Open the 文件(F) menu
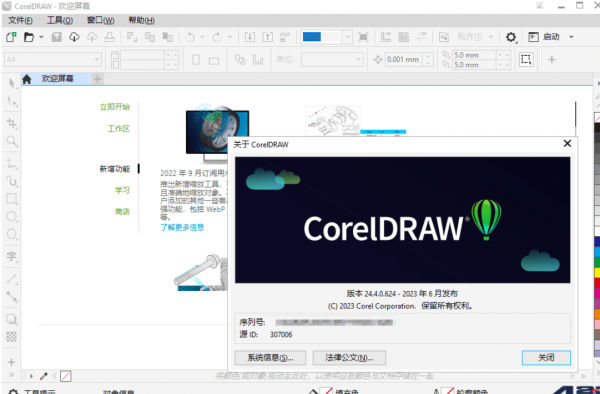600x394 pixels. (20, 21)
